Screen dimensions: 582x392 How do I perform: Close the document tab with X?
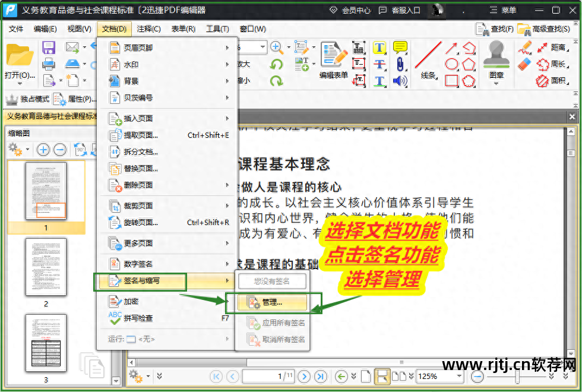572,116
